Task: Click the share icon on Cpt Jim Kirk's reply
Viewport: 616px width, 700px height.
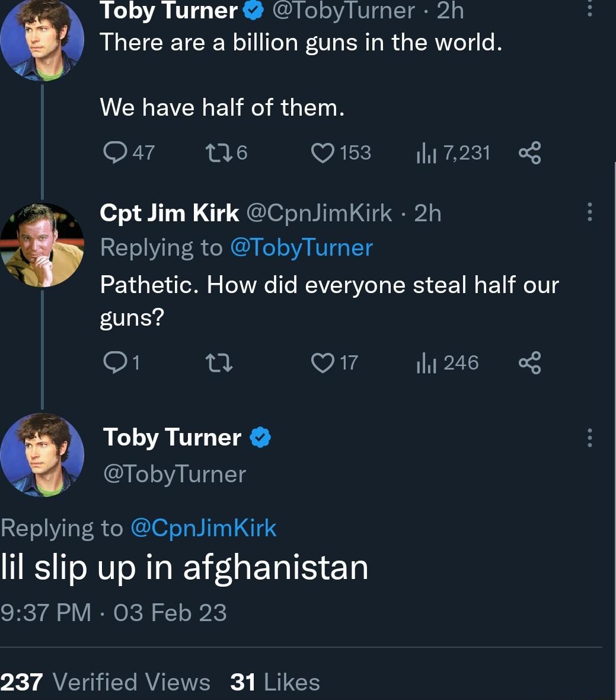Action: (529, 363)
